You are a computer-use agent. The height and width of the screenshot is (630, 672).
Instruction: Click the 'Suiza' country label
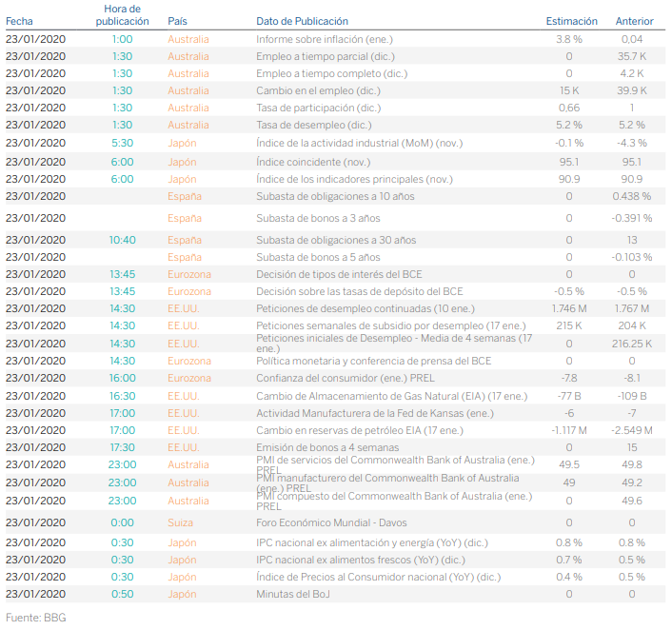tap(181, 522)
